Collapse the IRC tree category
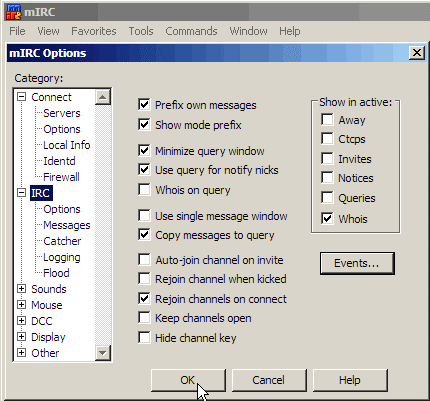430x401 pixels. [22, 193]
